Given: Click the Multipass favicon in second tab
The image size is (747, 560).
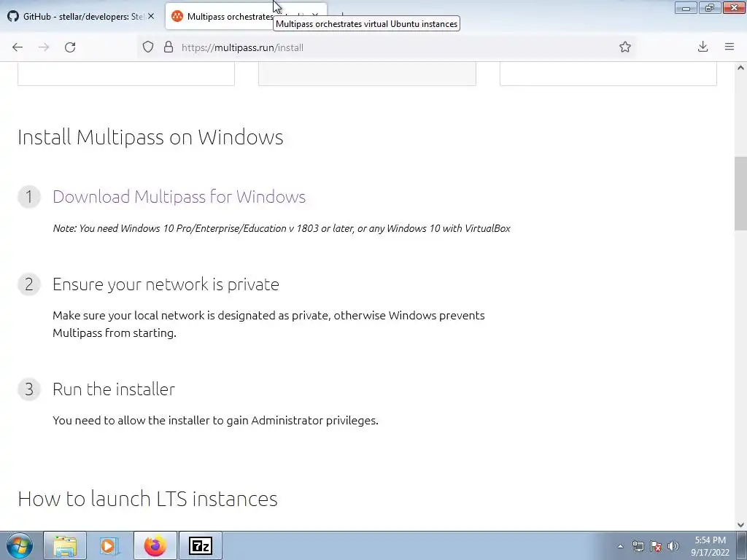Looking at the screenshot, I should point(177,16).
